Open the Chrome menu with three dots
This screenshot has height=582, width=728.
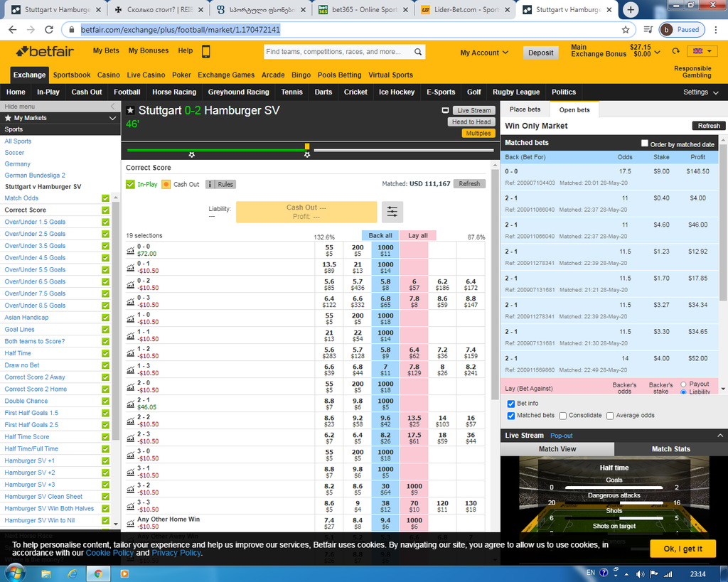point(715,30)
